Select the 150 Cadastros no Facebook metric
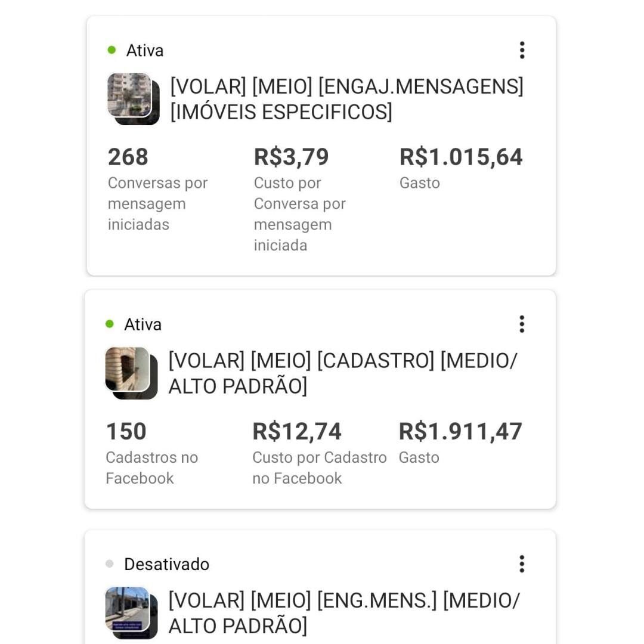The width and height of the screenshot is (644, 644). [126, 432]
